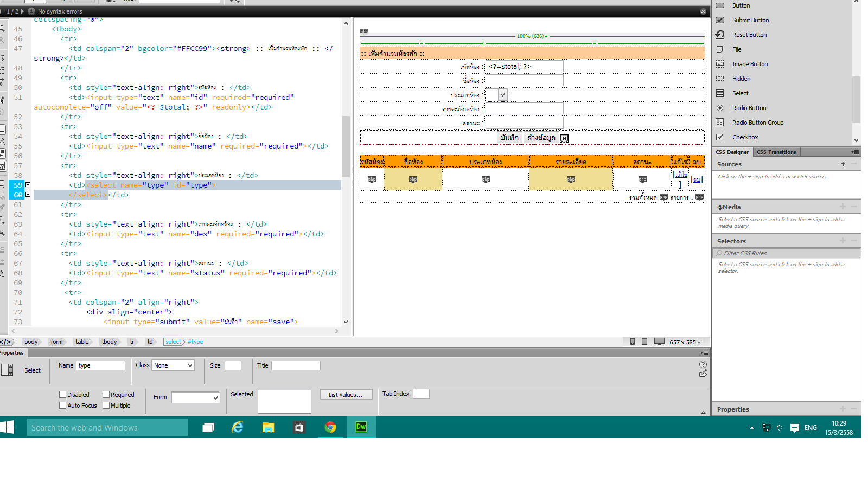868x488 pixels.
Task: Open Quick Tag Editor icon in Properties
Action: pos(703,374)
